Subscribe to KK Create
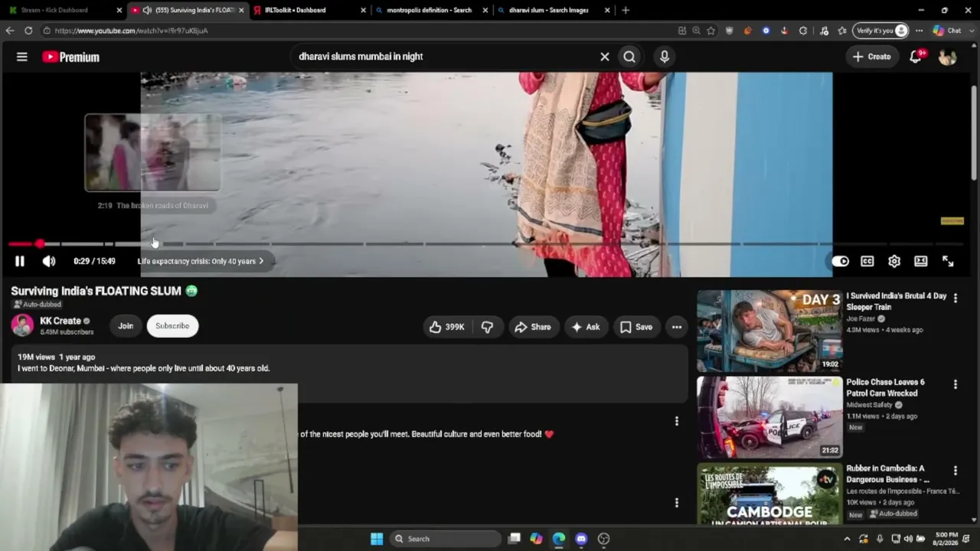Viewport: 980px width, 551px height. coord(172,326)
